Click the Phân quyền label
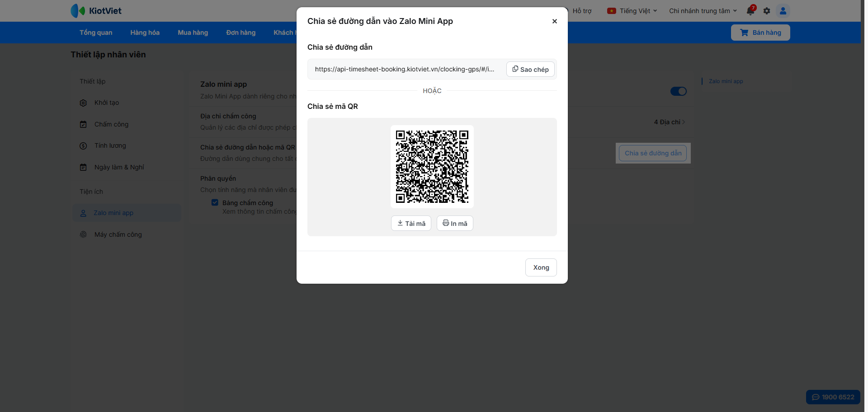The height and width of the screenshot is (412, 868). click(218, 178)
